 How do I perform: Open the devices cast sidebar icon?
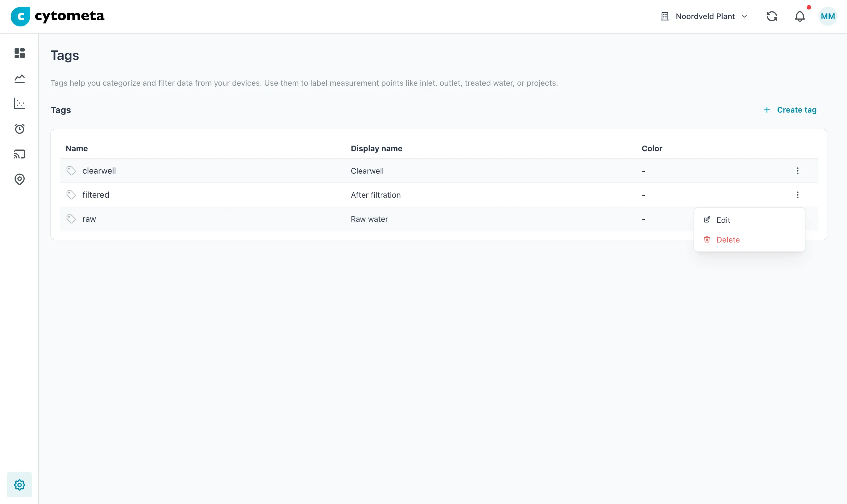pyautogui.click(x=19, y=154)
